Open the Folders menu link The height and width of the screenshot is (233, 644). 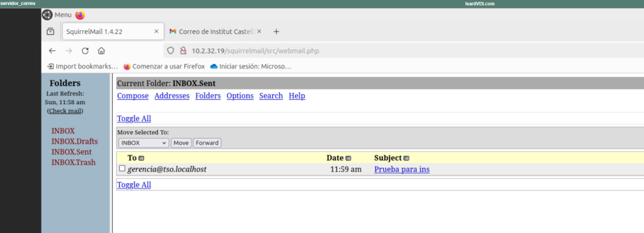(208, 96)
